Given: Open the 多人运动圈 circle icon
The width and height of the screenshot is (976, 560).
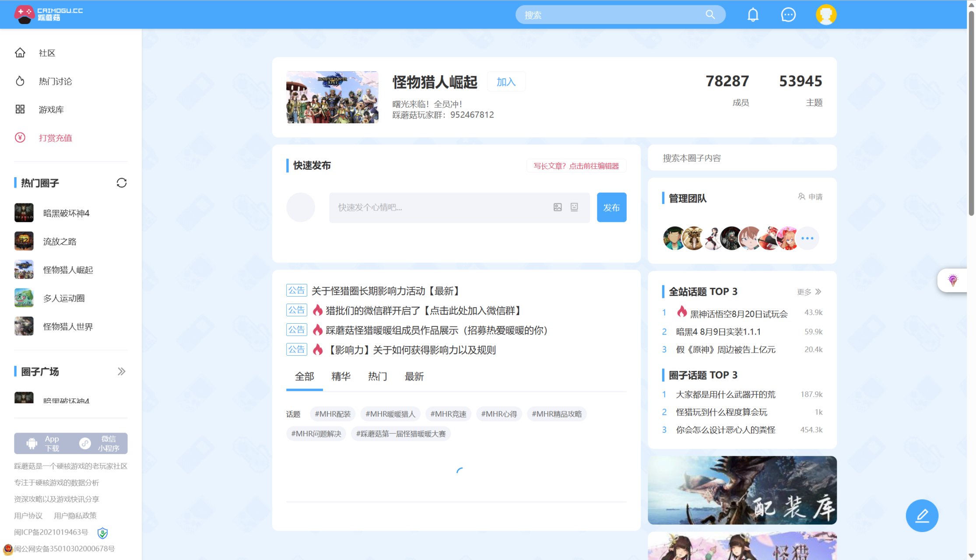Looking at the screenshot, I should click(x=24, y=298).
